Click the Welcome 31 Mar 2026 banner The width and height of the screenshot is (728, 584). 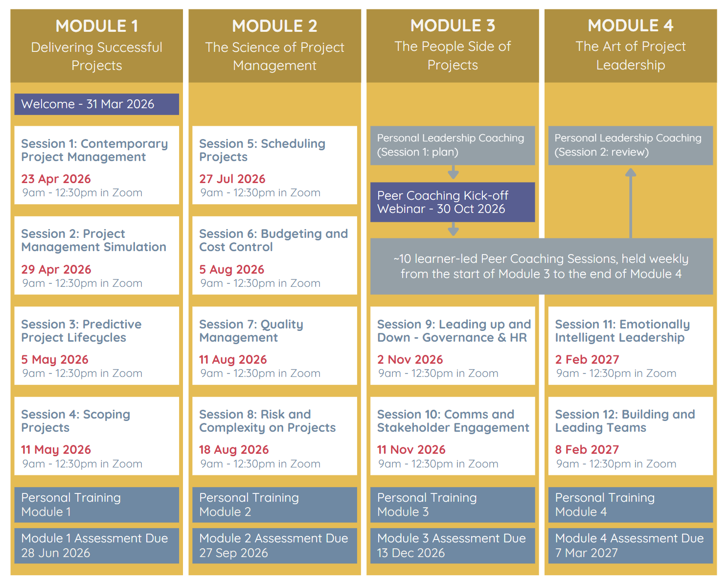click(x=97, y=104)
